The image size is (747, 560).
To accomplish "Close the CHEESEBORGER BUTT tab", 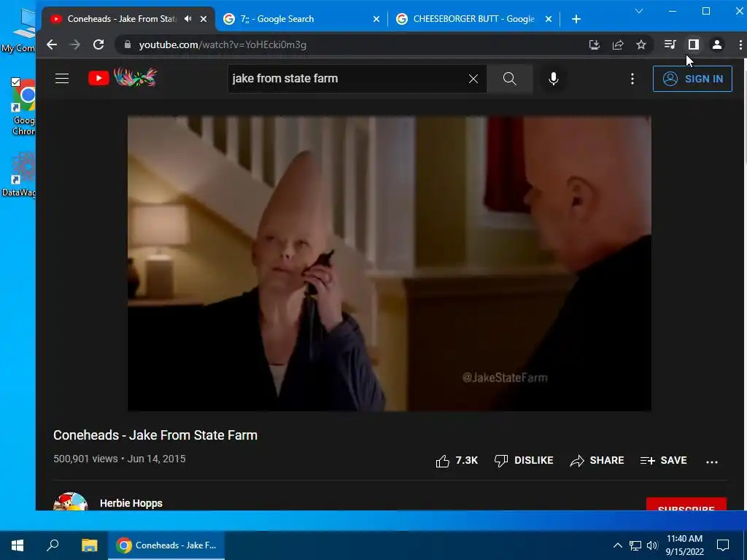I will tap(549, 19).
